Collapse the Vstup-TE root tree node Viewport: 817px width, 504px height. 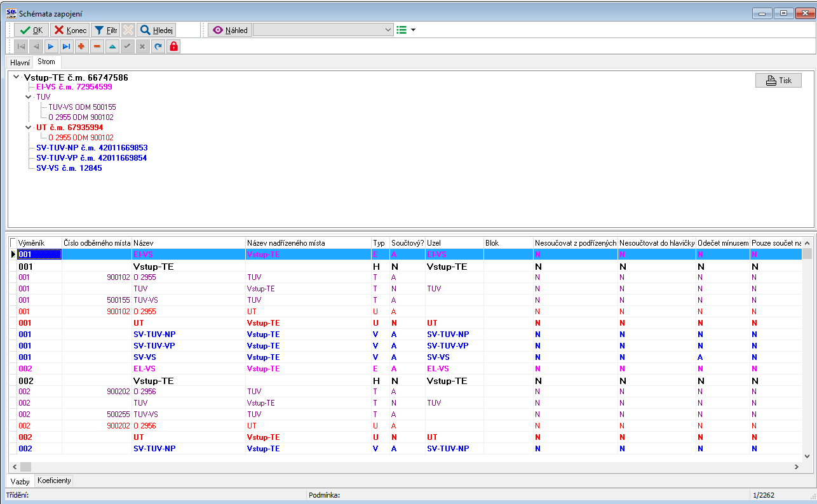(17, 77)
